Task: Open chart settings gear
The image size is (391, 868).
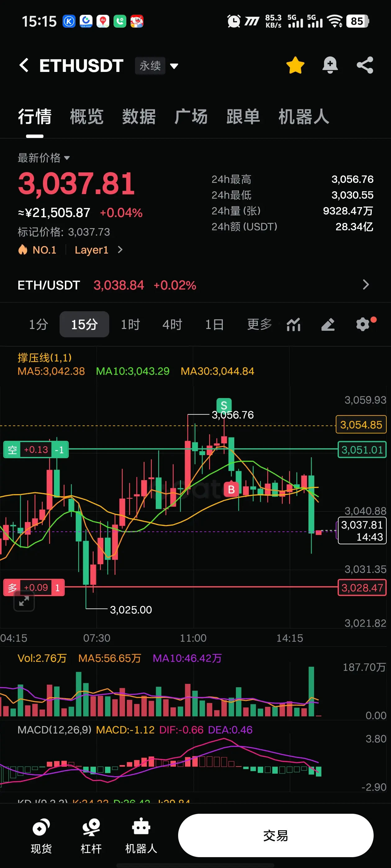Action: (363, 325)
